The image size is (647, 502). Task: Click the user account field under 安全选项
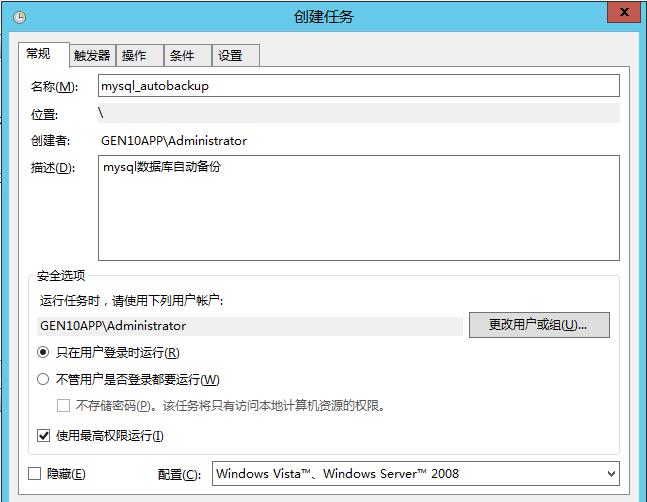pos(250,326)
